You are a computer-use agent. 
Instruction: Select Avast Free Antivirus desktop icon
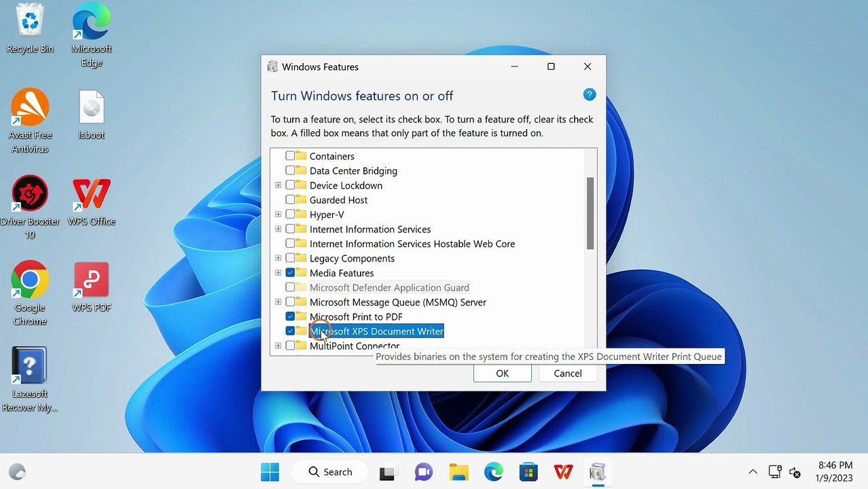tap(30, 121)
